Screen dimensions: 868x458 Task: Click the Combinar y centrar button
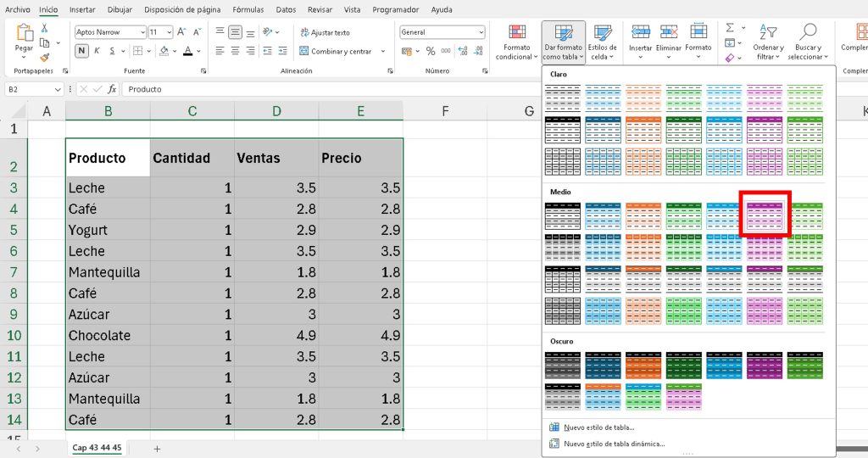click(337, 51)
